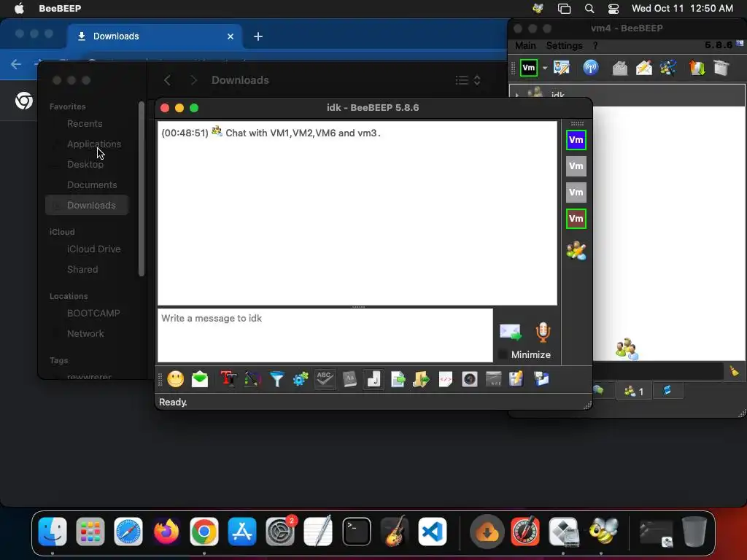747x560 pixels.
Task: Edit group members icon in chat sidebar
Action: pyautogui.click(x=576, y=251)
